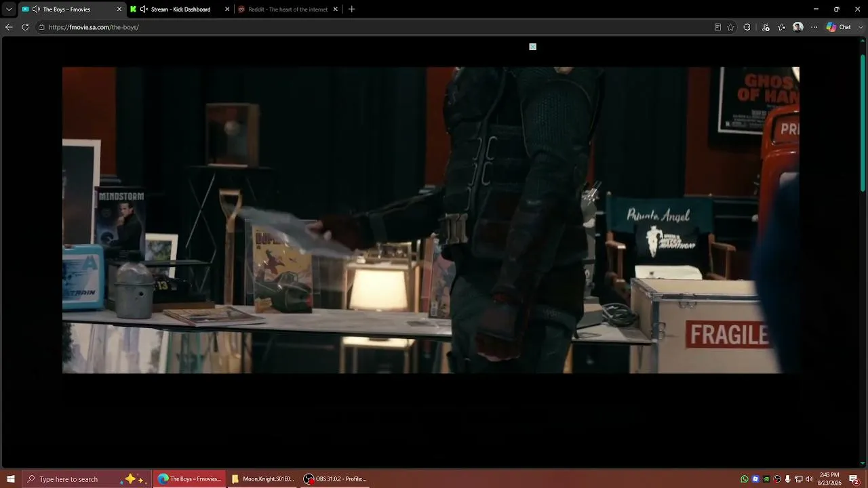Screen dimensions: 868x488
Task: Close the Kick Dashboard tab
Action: pos(227,9)
